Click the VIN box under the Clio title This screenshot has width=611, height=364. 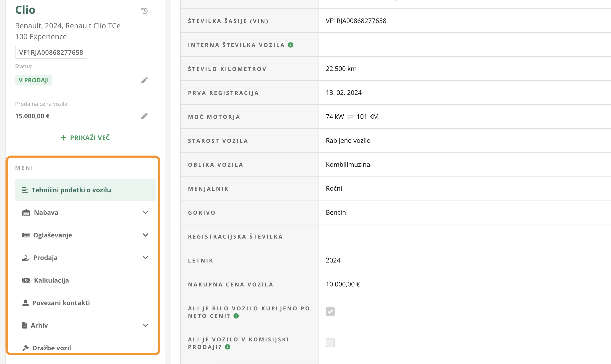[x=51, y=52]
